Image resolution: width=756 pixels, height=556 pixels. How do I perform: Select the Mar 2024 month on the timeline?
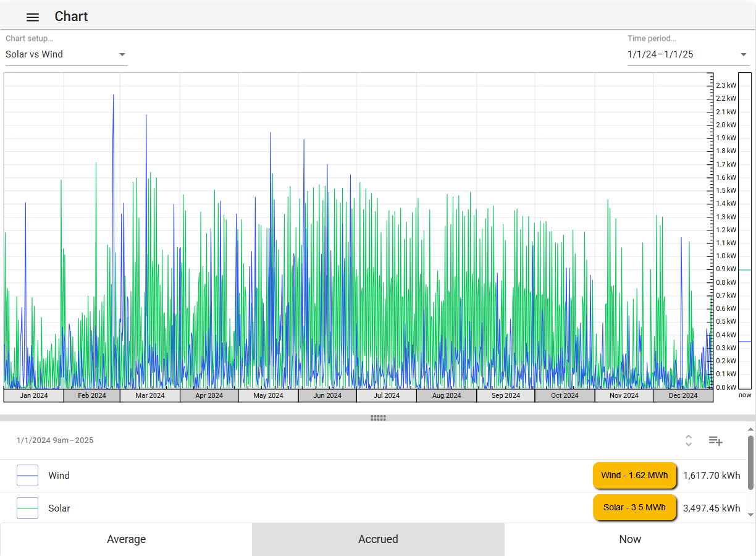(150, 395)
